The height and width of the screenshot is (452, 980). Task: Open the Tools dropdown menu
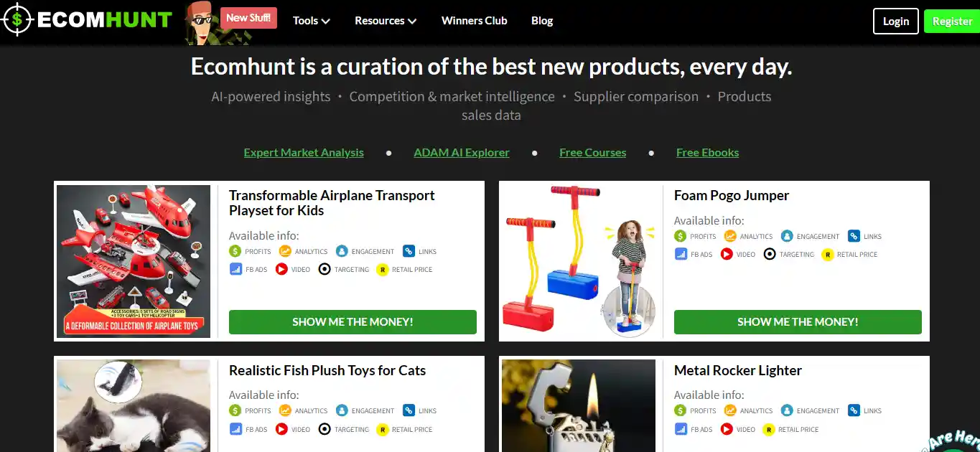[311, 21]
